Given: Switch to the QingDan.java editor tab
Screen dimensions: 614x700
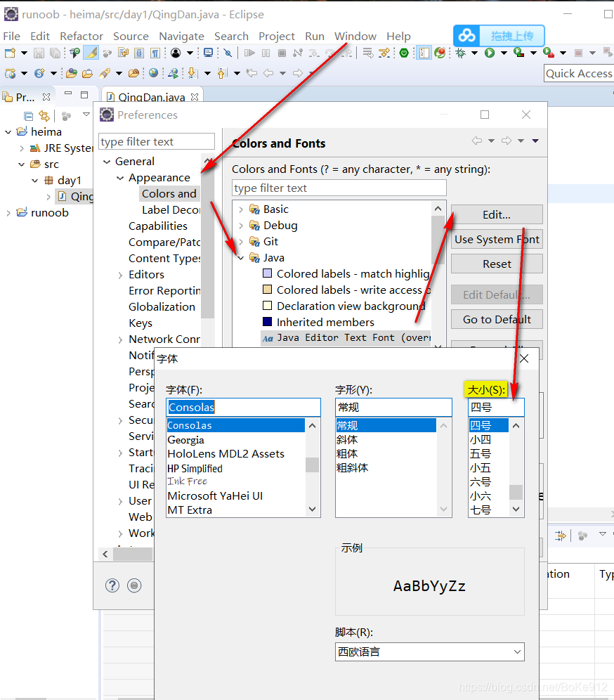Looking at the screenshot, I should (x=152, y=97).
